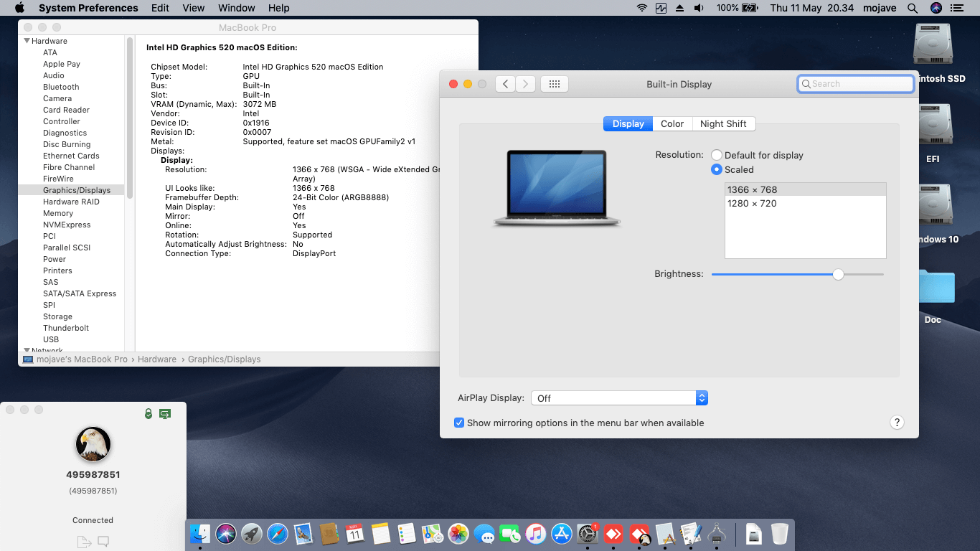This screenshot has height=551, width=980.
Task: Open Safari from the dock
Action: click(x=278, y=534)
